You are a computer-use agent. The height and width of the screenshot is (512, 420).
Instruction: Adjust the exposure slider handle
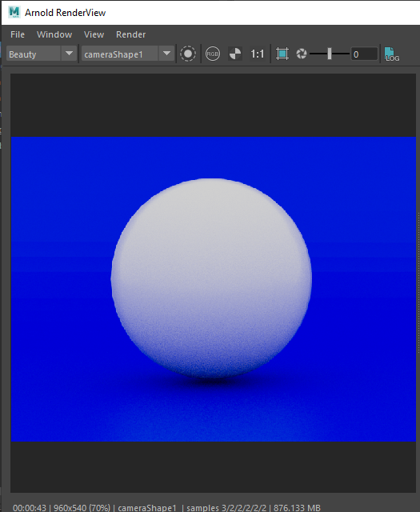point(330,54)
